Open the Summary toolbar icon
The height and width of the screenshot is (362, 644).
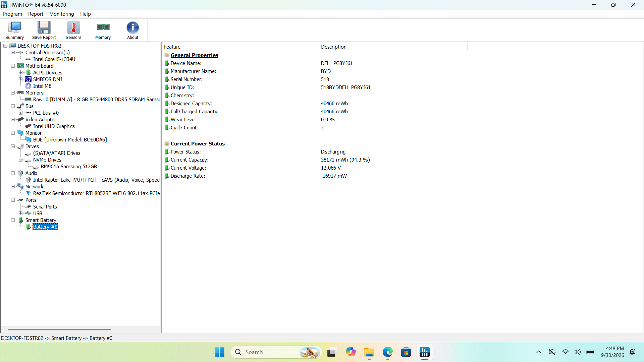tap(14, 31)
